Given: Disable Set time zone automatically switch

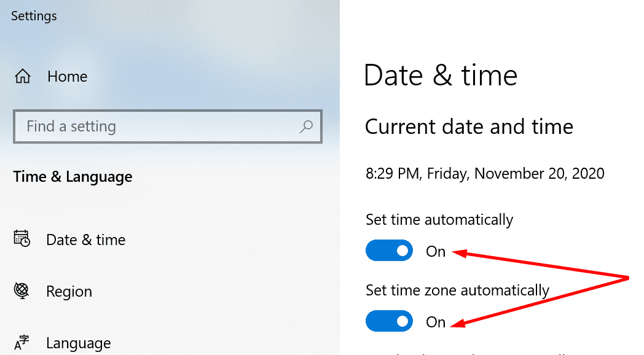Looking at the screenshot, I should [390, 321].
